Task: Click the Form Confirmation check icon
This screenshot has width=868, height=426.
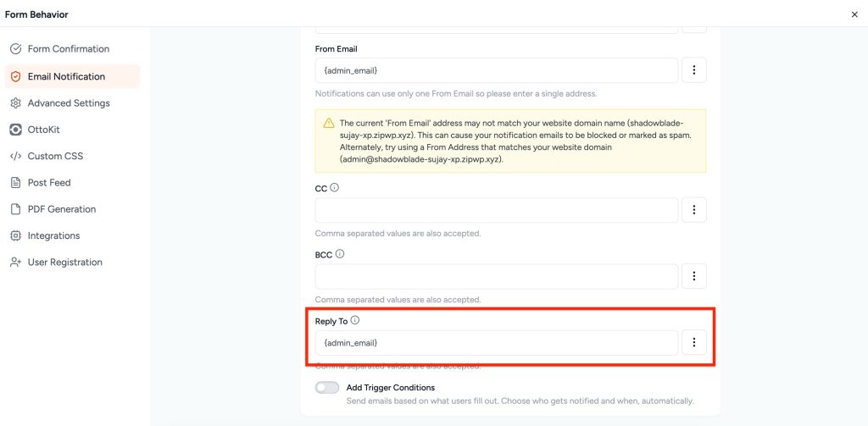Action: [x=15, y=49]
